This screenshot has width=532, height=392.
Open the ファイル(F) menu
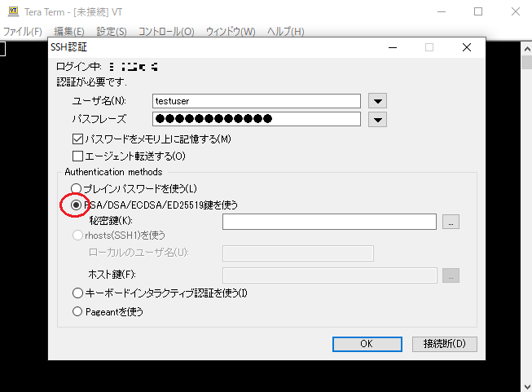pos(22,32)
